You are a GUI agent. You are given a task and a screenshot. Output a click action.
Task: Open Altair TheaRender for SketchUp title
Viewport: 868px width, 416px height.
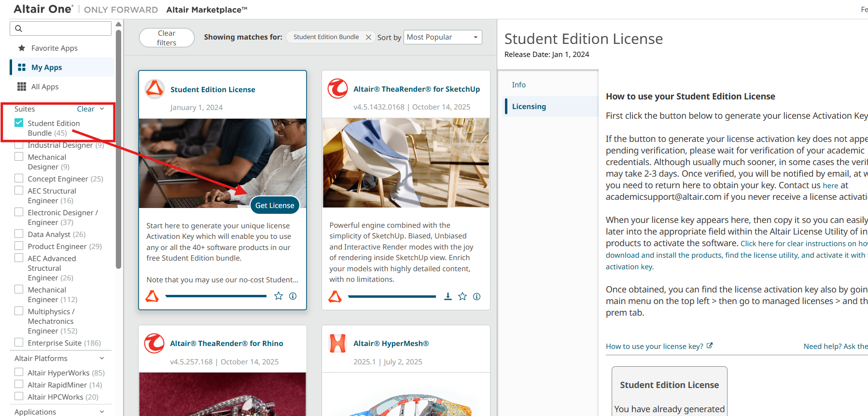417,89
